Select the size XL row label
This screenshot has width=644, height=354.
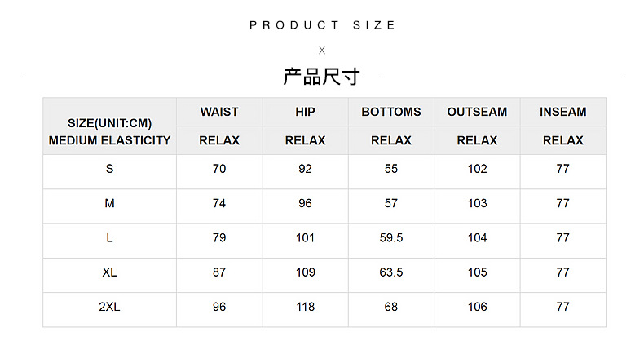coord(109,272)
